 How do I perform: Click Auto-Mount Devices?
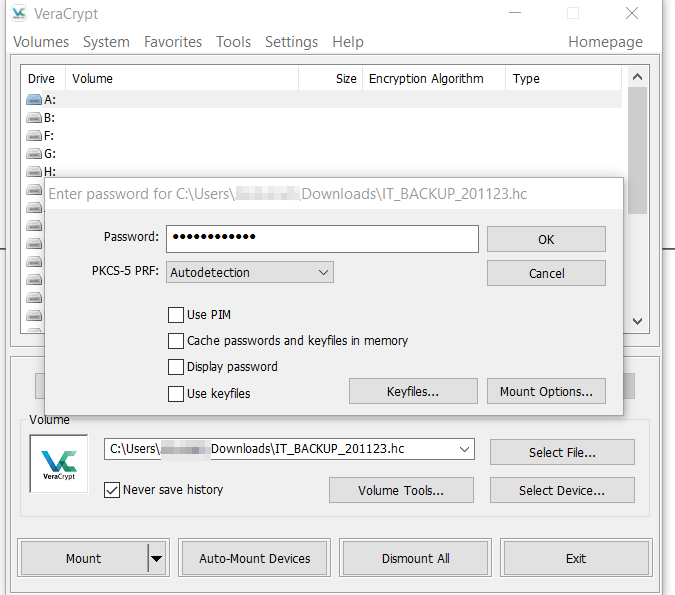pyautogui.click(x=254, y=558)
